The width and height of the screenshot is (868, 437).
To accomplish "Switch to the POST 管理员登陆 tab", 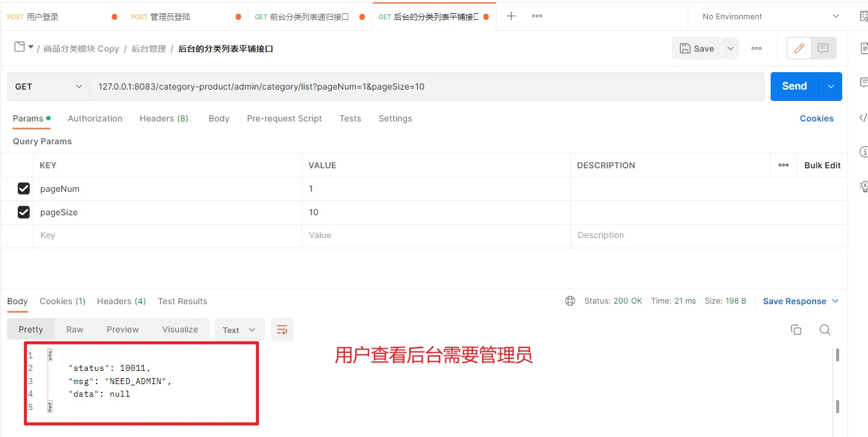I will [x=186, y=16].
